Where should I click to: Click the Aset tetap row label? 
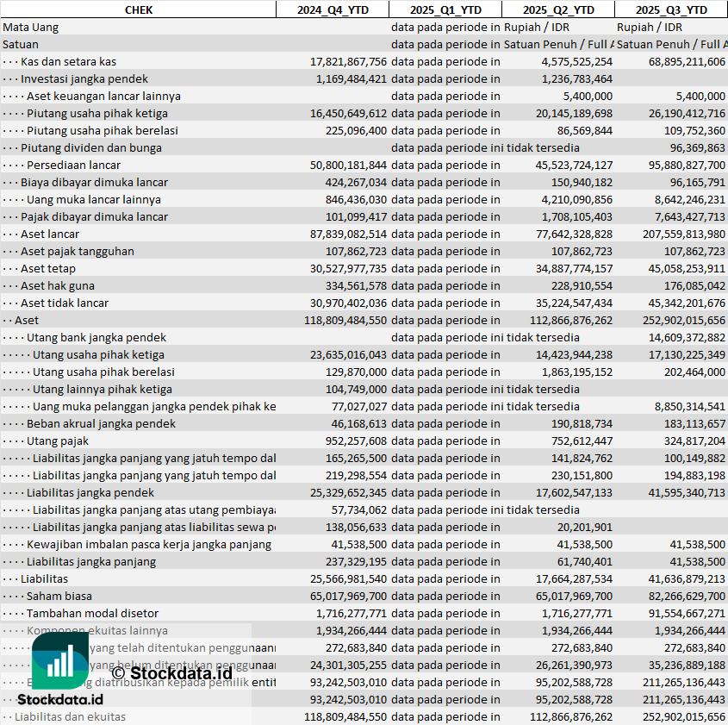[x=48, y=268]
